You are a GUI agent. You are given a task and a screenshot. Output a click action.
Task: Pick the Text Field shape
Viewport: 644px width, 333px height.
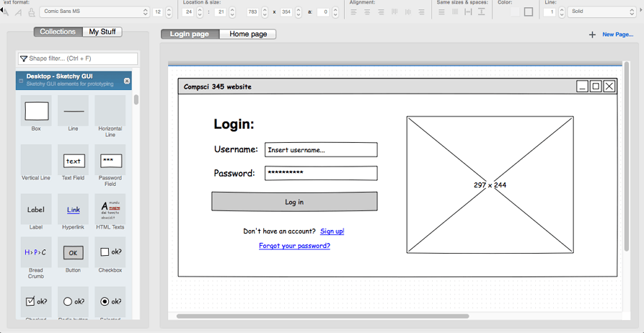(x=74, y=161)
